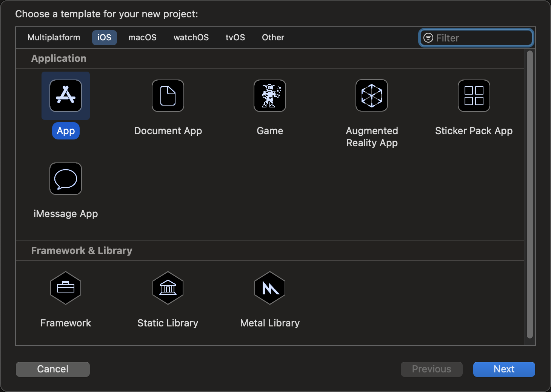
Task: Pick the Framework template icon
Action: [x=66, y=288]
